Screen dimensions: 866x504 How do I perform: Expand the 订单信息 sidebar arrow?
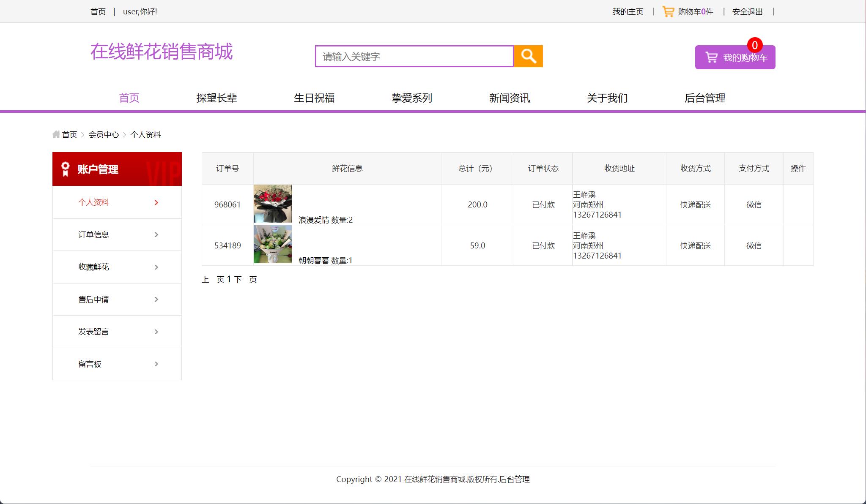[156, 234]
